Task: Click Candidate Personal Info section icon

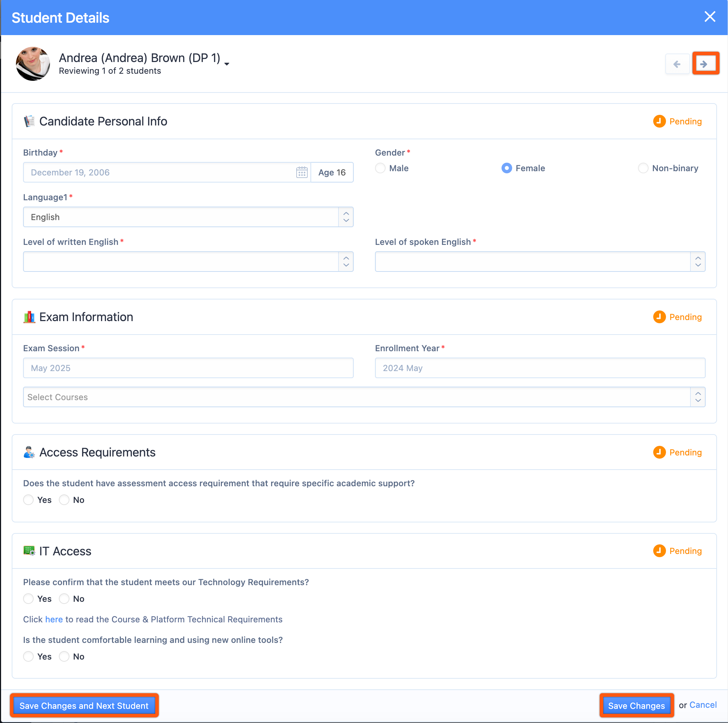Action: [x=29, y=121]
